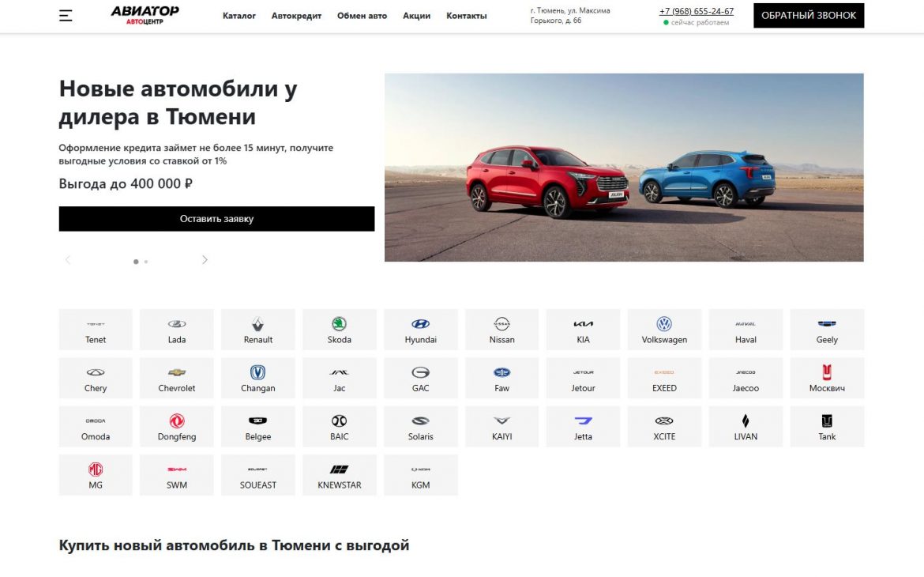Click the Авиатор Автоцентр logo

[x=145, y=15]
